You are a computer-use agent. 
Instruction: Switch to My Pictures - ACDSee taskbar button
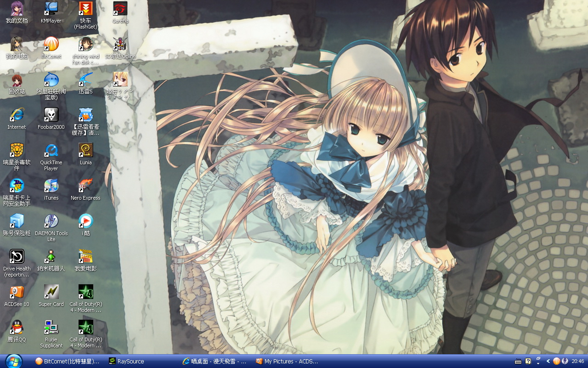point(288,361)
